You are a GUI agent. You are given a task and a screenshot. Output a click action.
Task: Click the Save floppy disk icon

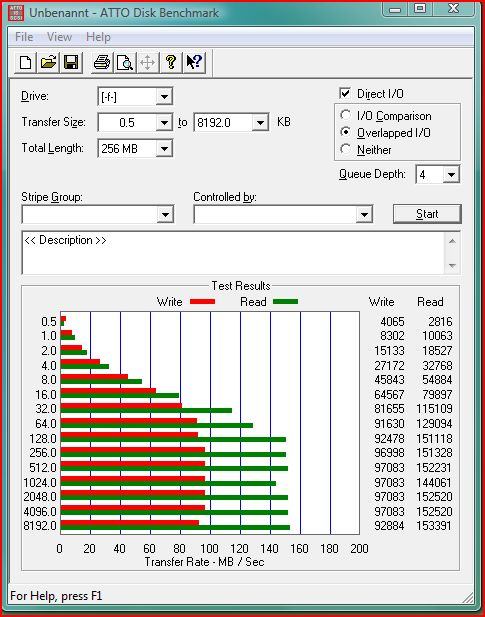point(71,62)
